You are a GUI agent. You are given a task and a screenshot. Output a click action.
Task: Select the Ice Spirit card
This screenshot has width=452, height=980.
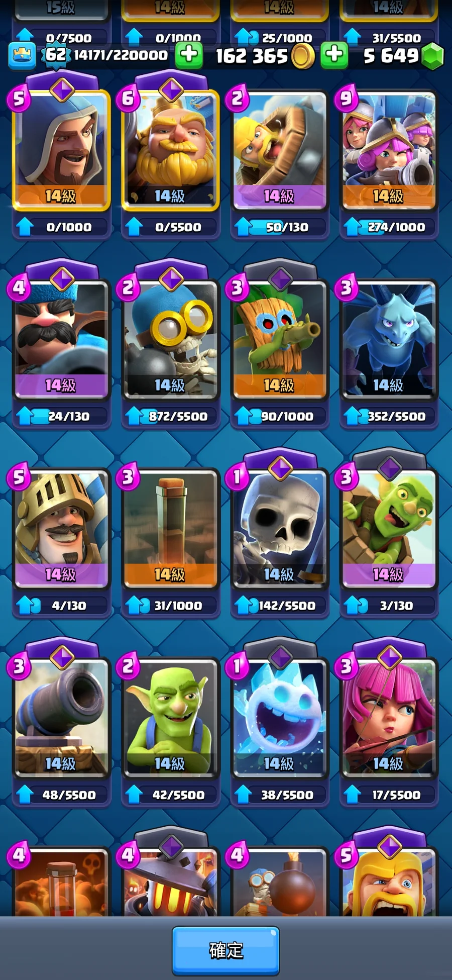tap(279, 718)
